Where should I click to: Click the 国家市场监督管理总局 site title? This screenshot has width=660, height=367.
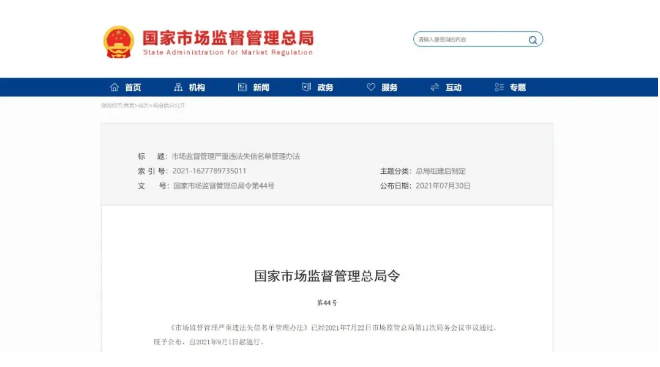pos(228,38)
